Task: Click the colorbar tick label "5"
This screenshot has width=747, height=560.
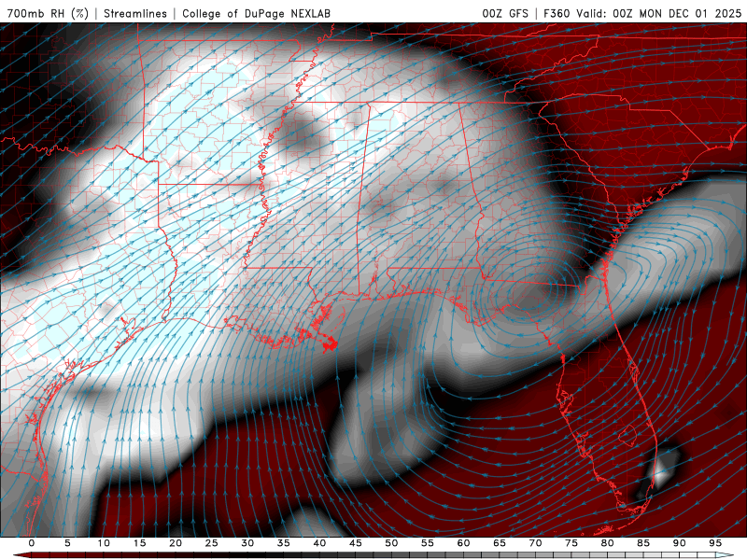Action: point(67,543)
